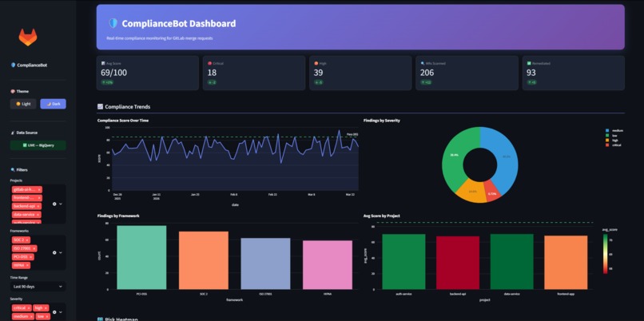Click the PCI-DSS bar in Findings by Framework
Viewport: 644px width, 321px height.
coord(141,257)
